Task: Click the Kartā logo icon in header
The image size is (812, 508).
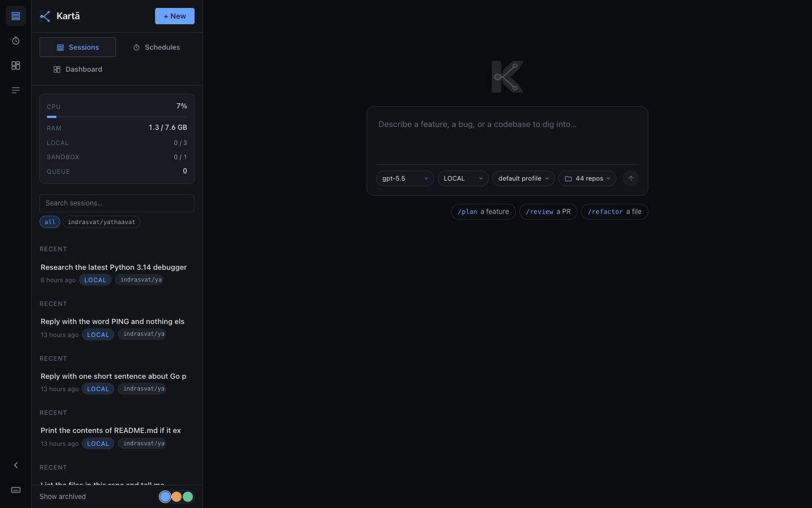Action: [45, 16]
